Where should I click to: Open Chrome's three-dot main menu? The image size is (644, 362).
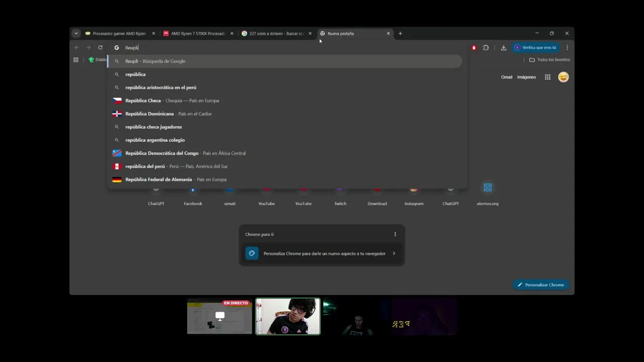point(567,47)
